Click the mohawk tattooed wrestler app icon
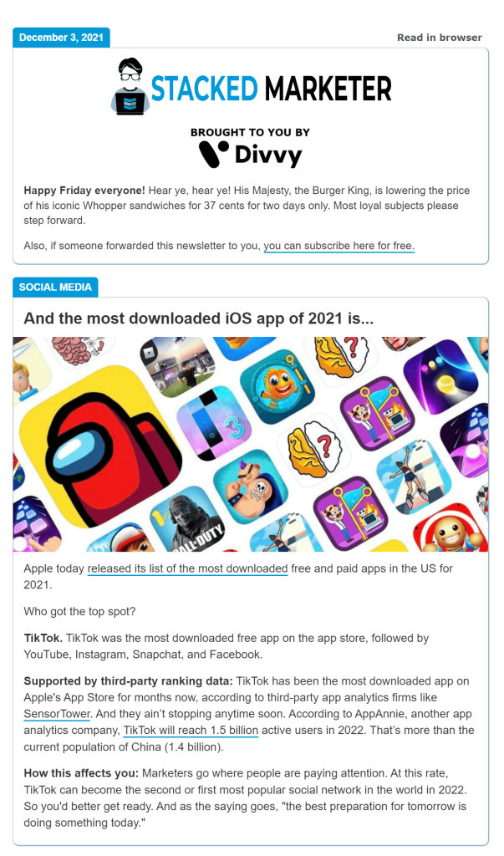The width and height of the screenshot is (504, 856). point(250,487)
